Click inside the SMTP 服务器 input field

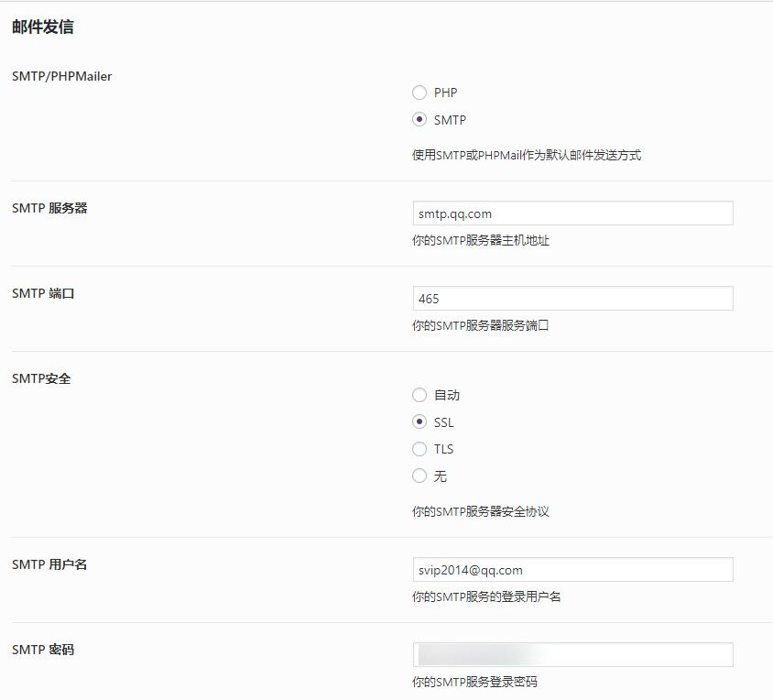pyautogui.click(x=572, y=213)
